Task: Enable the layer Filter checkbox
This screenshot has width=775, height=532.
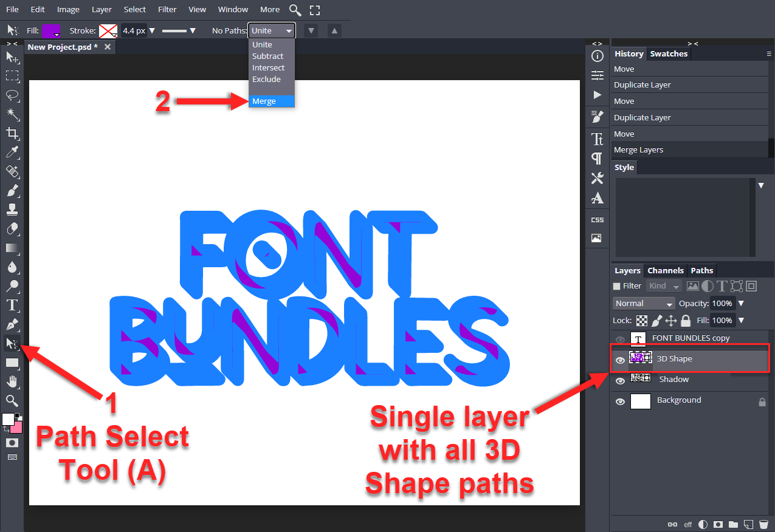Action: coord(617,286)
